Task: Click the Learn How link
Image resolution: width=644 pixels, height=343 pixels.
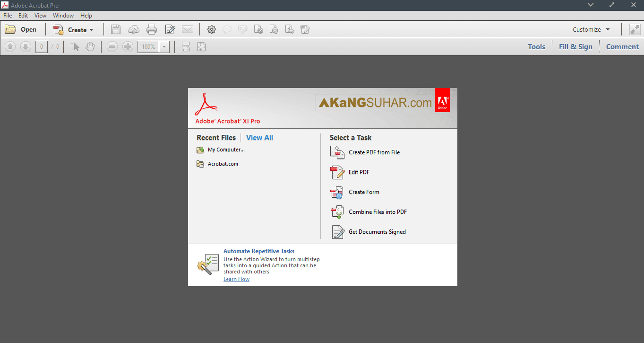Action: 236,279
